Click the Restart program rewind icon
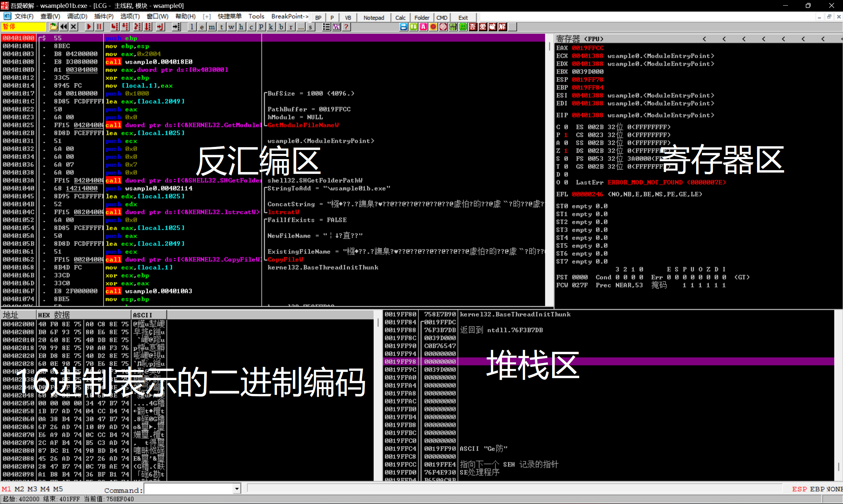 pos(64,27)
